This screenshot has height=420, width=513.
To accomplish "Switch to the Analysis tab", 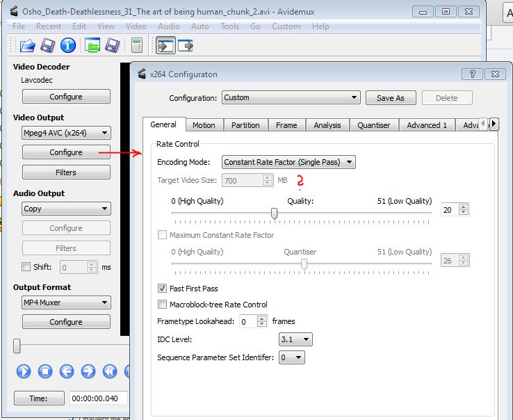I will coord(327,125).
